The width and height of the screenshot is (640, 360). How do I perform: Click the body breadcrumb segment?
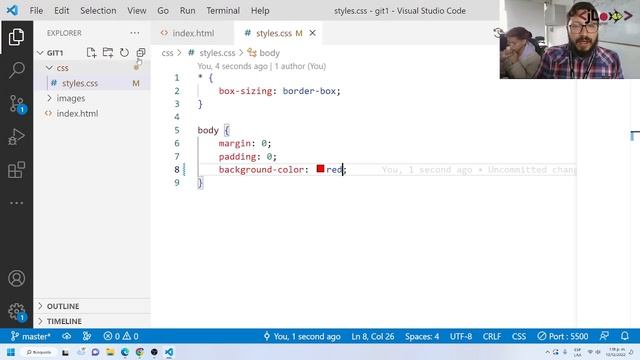269,53
